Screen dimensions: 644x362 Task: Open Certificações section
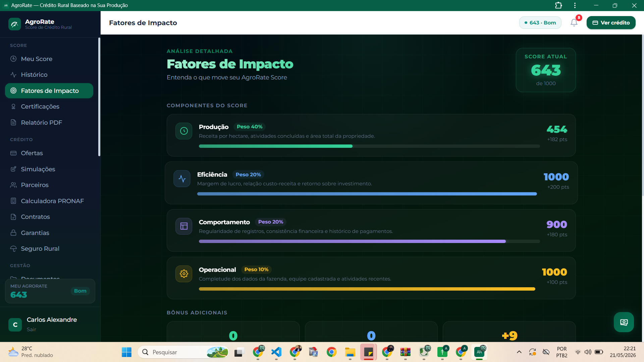[x=49, y=107]
